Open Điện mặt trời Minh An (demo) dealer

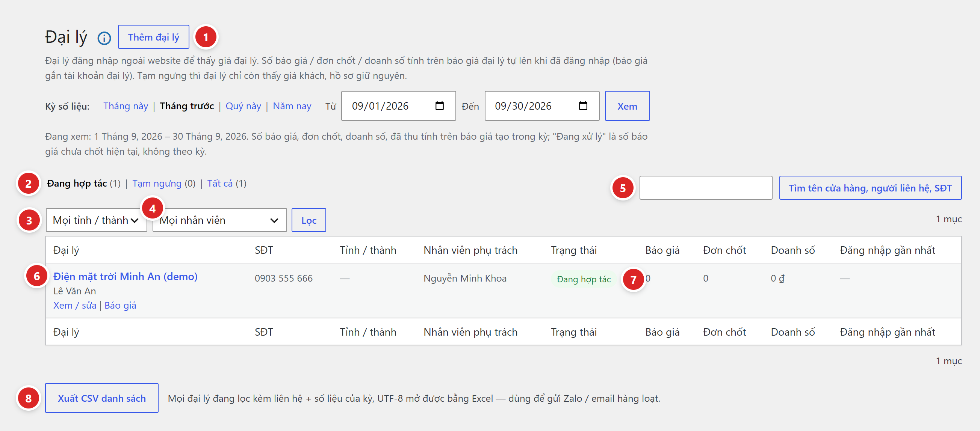[125, 276]
